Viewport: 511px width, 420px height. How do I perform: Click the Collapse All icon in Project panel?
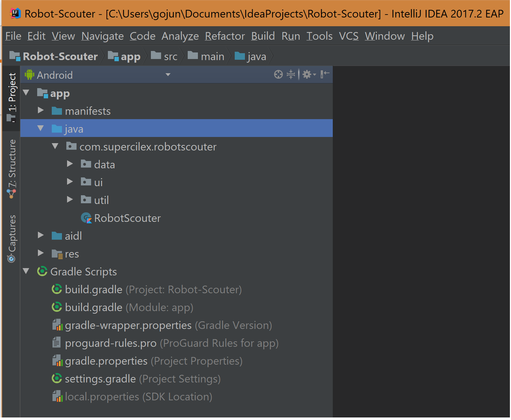tap(291, 75)
